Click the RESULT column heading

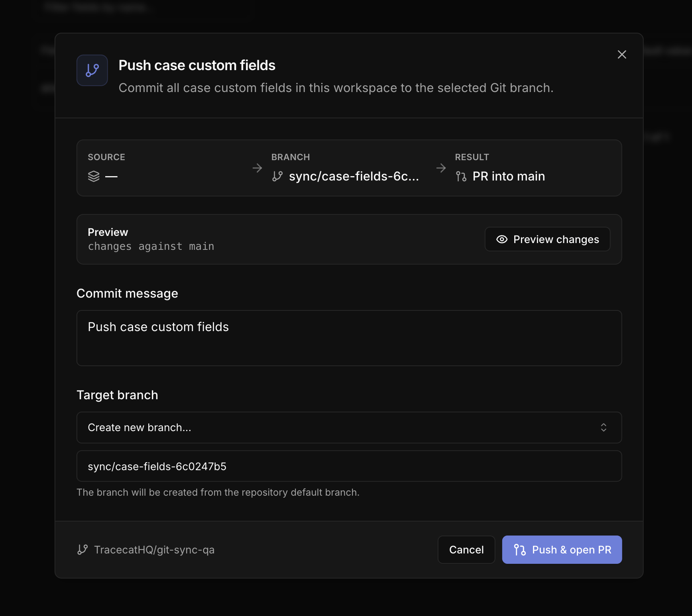coord(472,157)
